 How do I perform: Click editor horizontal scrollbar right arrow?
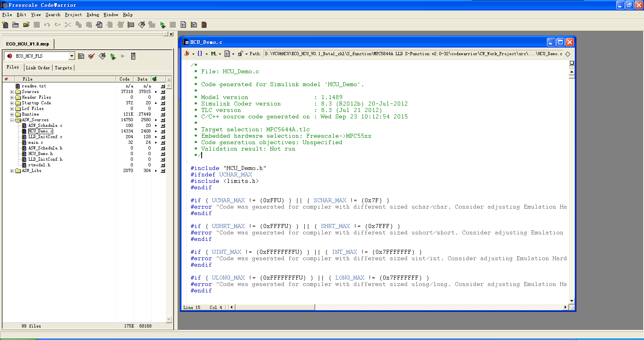[566, 307]
